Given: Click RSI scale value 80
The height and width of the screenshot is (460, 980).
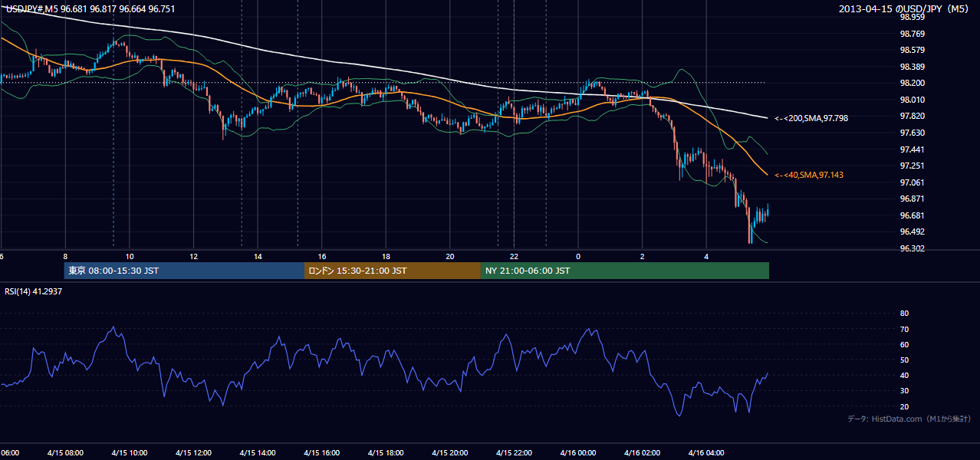Looking at the screenshot, I should (x=904, y=314).
